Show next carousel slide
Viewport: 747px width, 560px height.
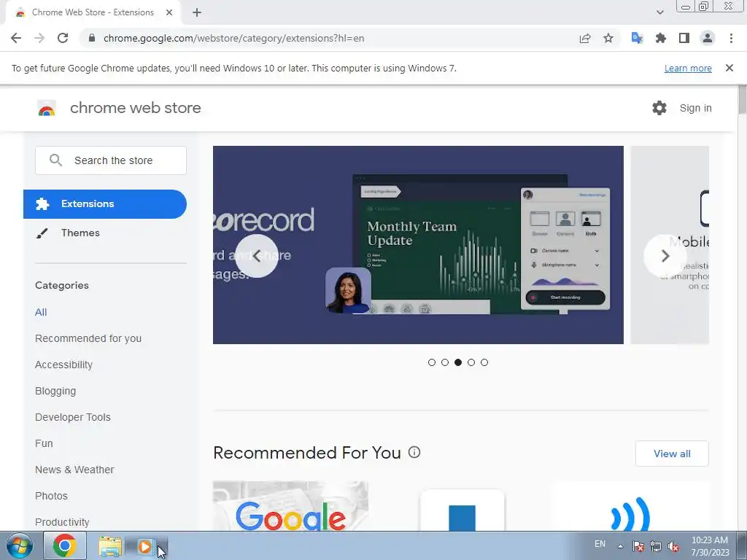tap(665, 256)
